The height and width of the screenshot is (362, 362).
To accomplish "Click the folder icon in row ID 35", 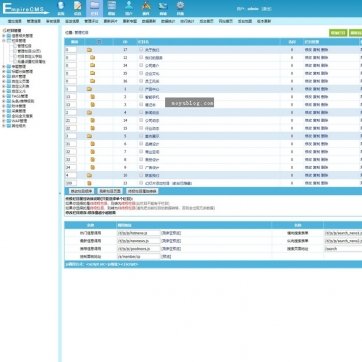I will coord(92,73).
